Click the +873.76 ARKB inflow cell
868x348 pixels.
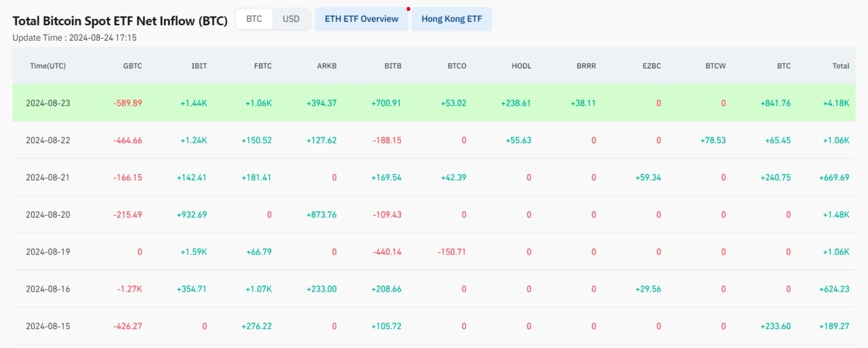coord(321,214)
